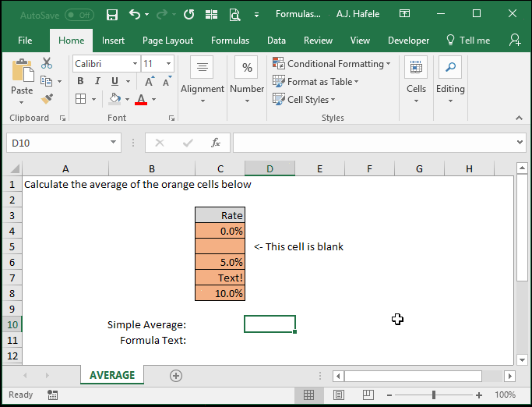The width and height of the screenshot is (532, 407).
Task: Switch to Normal view
Action: 308,395
